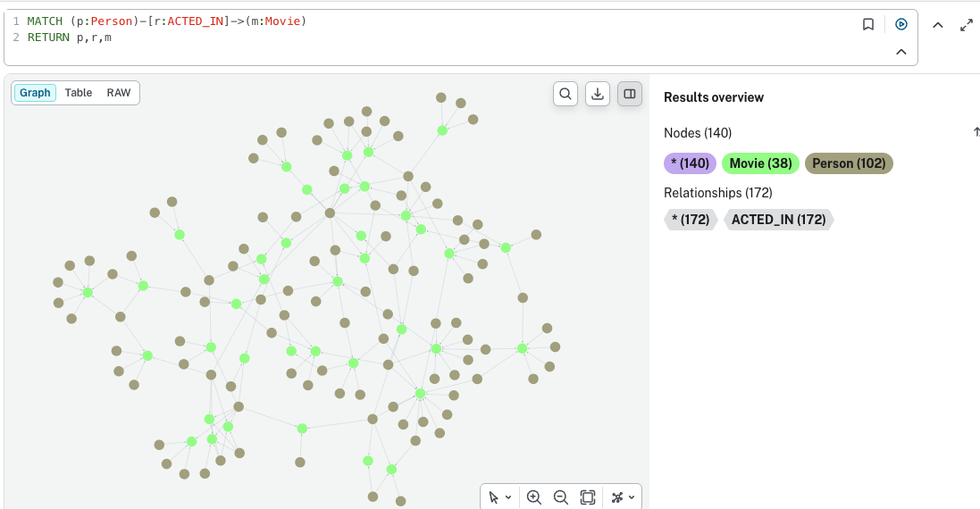Expand the result frame to fullscreen
The image size is (980, 509).
(967, 25)
